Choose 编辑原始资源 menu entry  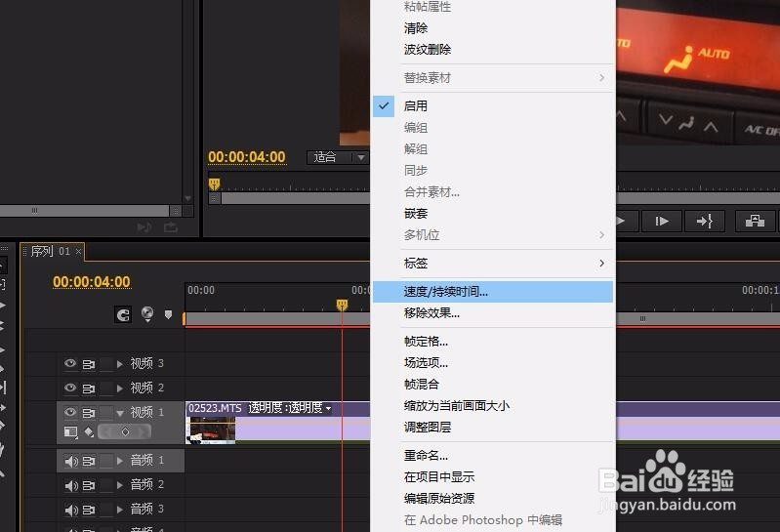(x=492, y=498)
